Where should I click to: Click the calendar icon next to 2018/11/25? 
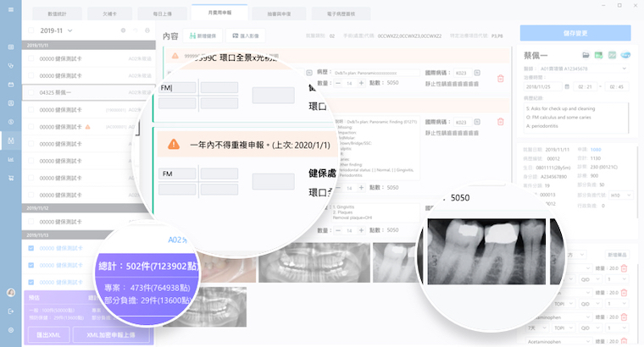tap(567, 86)
